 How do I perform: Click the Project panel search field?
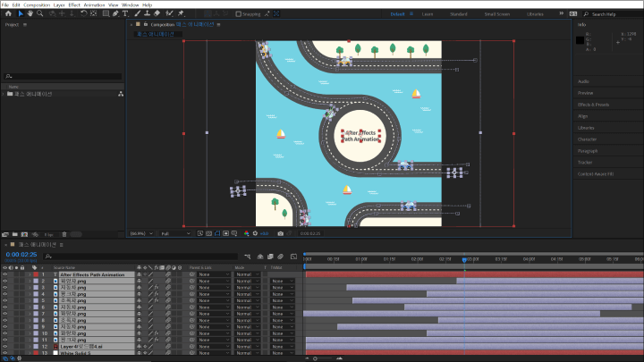pos(63,76)
